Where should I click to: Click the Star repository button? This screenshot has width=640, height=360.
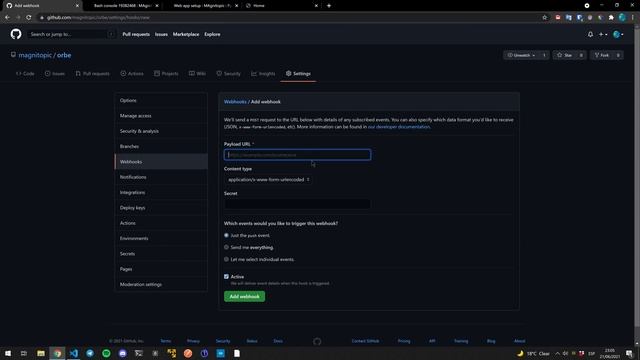(x=565, y=55)
